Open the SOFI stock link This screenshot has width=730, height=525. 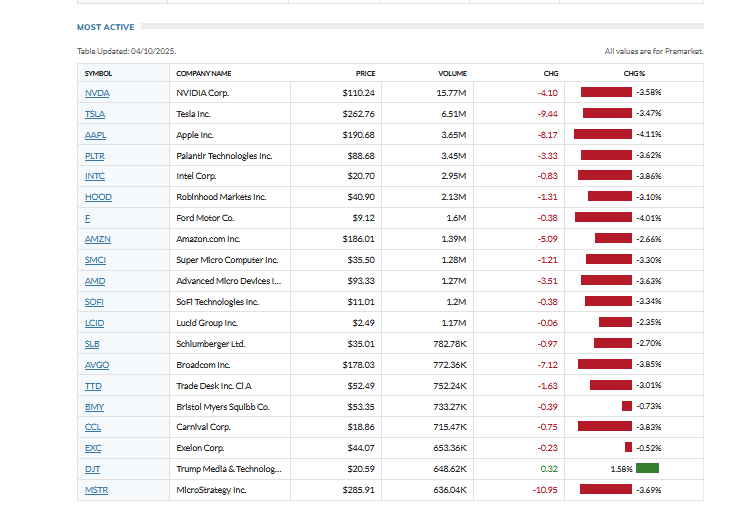coord(95,302)
